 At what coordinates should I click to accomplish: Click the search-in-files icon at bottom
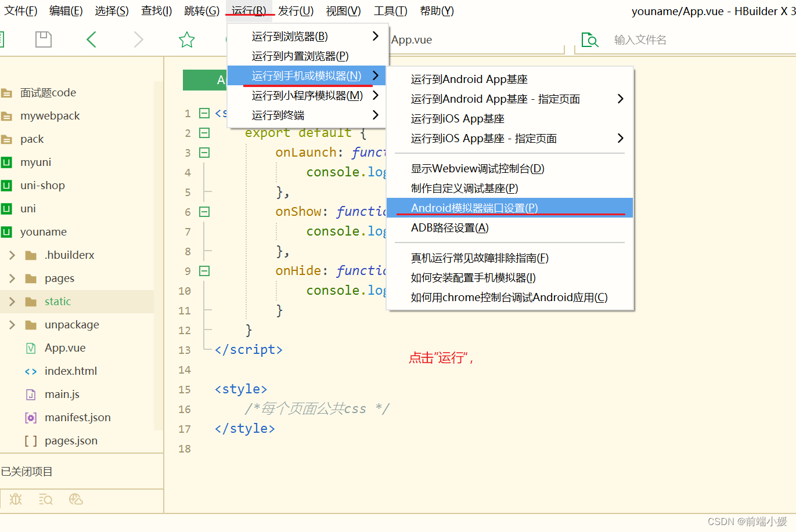(46, 499)
